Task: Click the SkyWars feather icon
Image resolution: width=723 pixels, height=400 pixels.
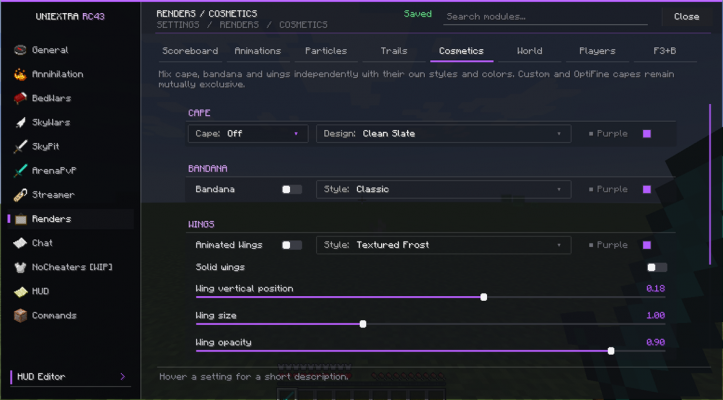Action: [x=20, y=122]
